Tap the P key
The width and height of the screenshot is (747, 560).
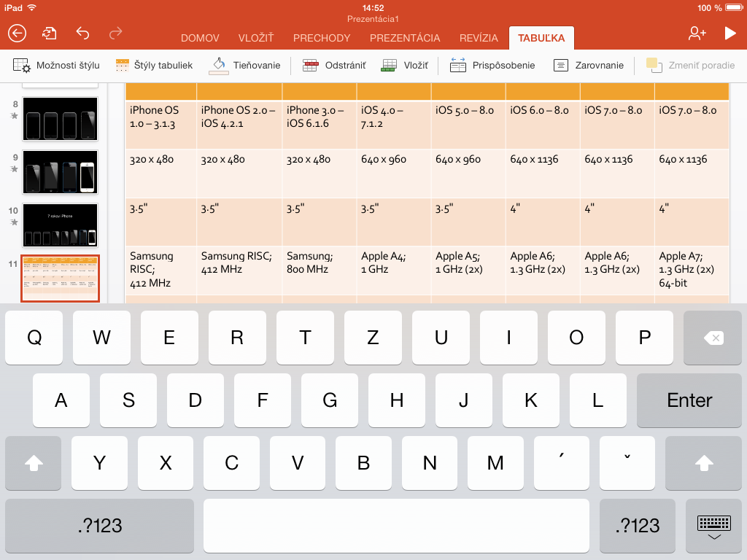coord(644,338)
